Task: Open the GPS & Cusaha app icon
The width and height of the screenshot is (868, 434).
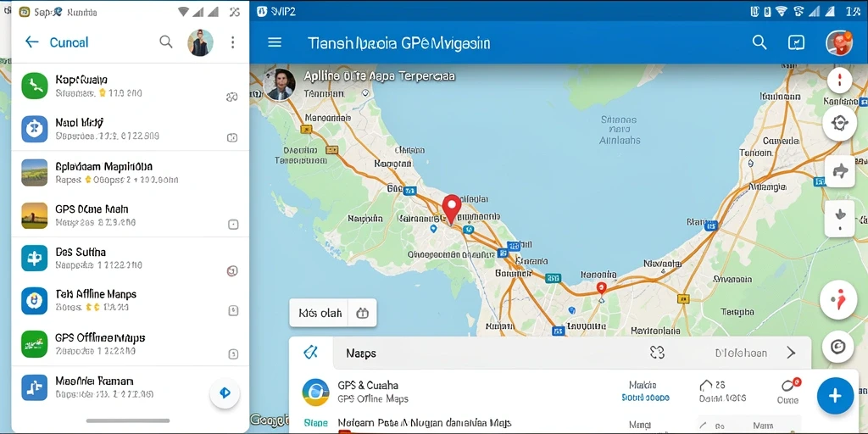Action: click(x=315, y=392)
